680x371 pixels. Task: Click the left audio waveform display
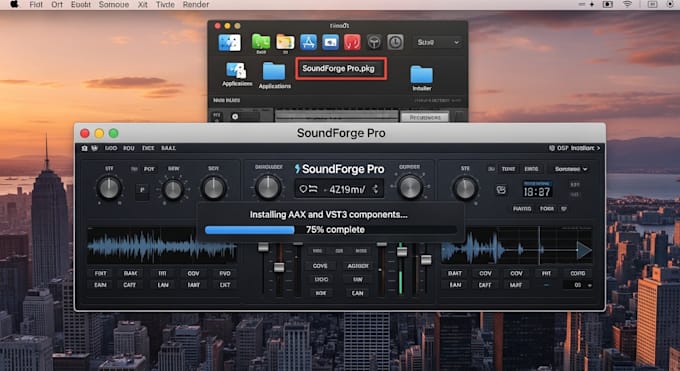click(x=161, y=246)
